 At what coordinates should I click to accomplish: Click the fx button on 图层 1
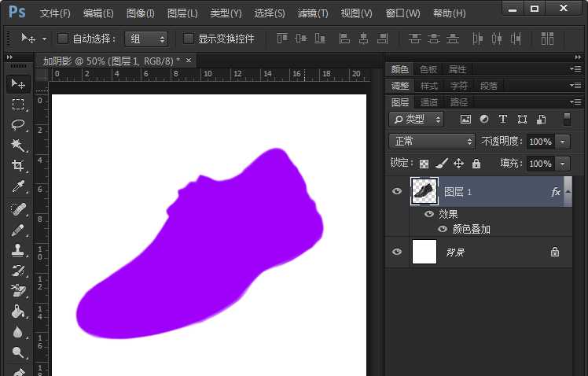coord(556,191)
